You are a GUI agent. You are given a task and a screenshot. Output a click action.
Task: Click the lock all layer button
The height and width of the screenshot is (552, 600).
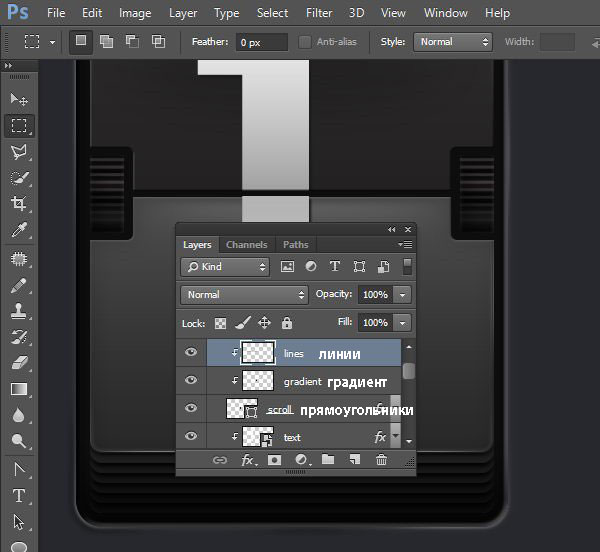click(287, 323)
